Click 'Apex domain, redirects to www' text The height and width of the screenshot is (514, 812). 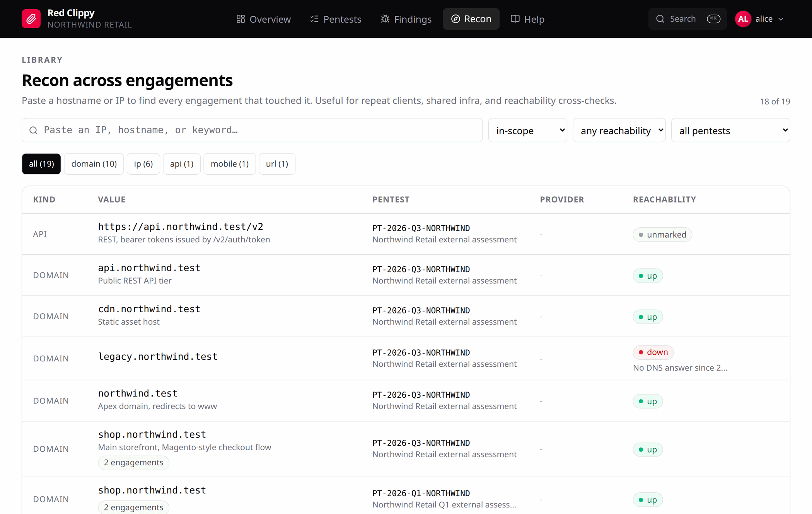click(x=157, y=407)
